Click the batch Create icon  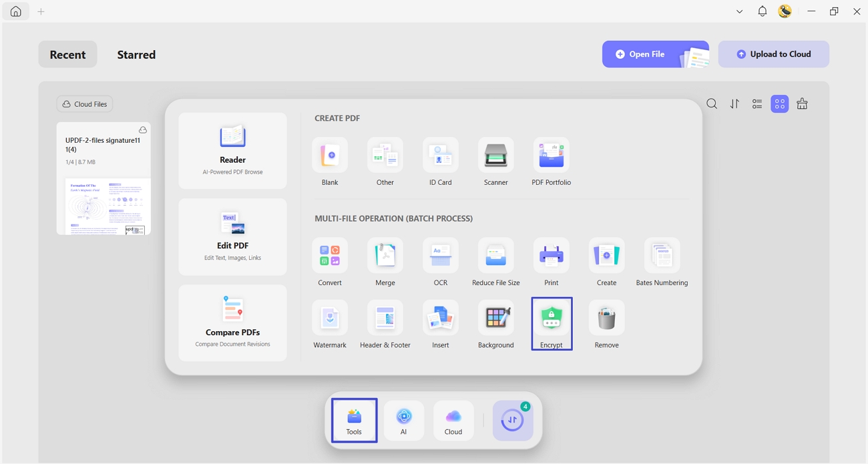click(x=607, y=256)
